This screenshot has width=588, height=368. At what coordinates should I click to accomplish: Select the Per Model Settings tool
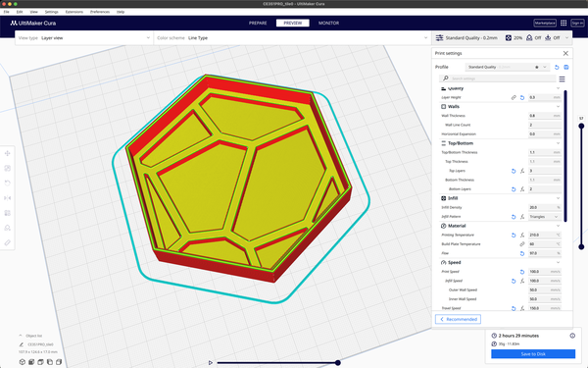point(7,213)
